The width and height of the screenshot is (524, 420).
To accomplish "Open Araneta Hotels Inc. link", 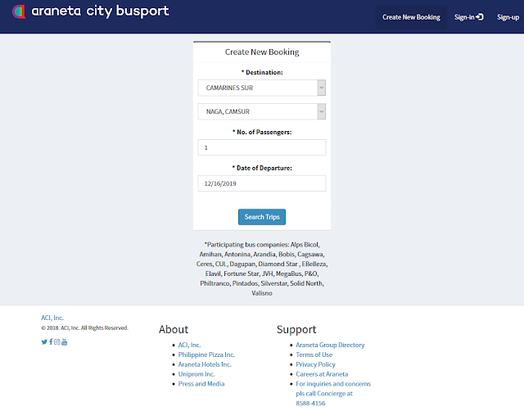I will [205, 364].
